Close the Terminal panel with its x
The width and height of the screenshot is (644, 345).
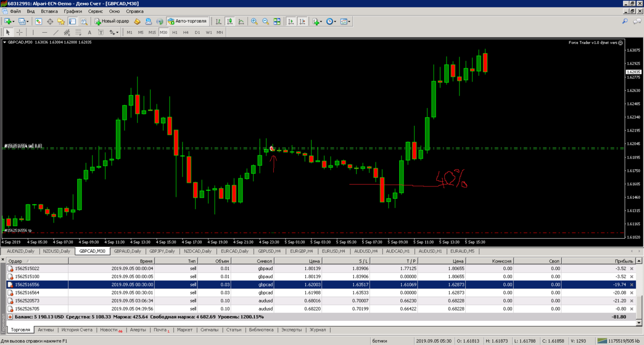coord(3,260)
